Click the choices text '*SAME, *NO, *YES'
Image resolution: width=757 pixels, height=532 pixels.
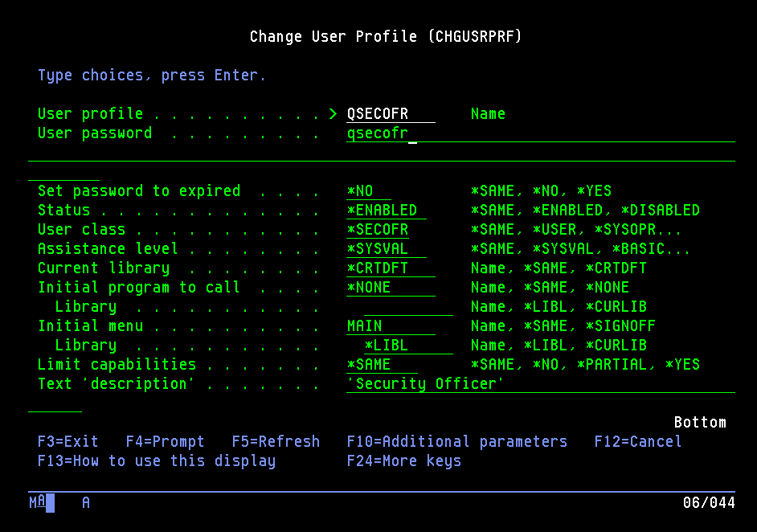tap(541, 191)
